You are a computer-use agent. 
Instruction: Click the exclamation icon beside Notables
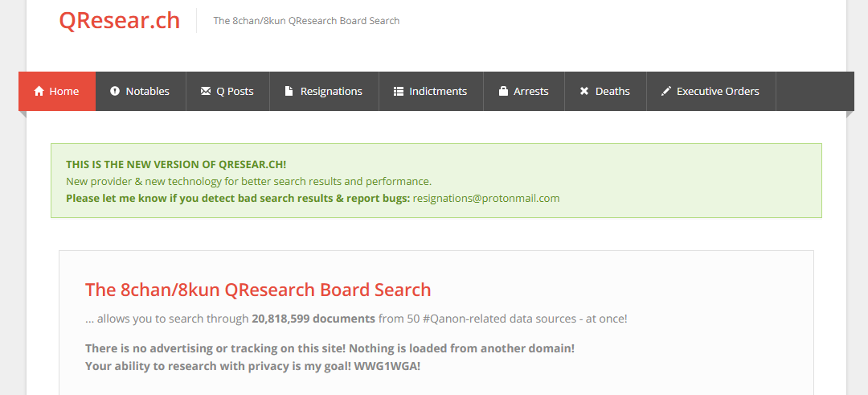click(x=115, y=92)
